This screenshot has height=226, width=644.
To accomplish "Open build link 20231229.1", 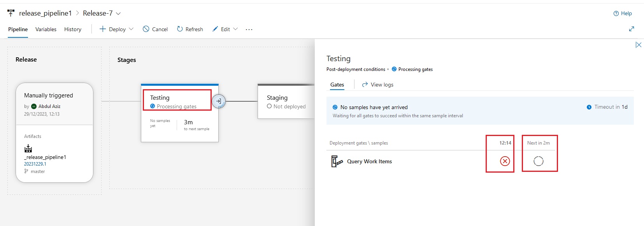I will point(35,164).
